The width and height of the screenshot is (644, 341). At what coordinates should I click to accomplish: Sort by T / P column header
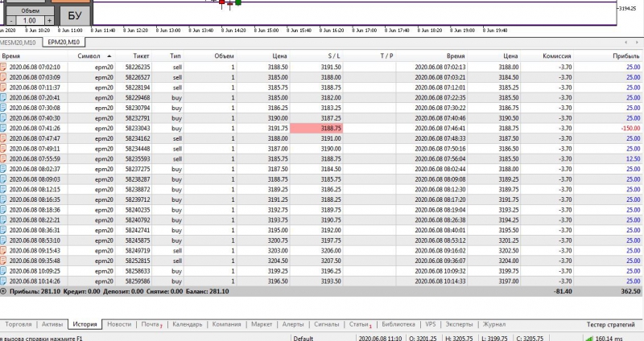click(386, 55)
